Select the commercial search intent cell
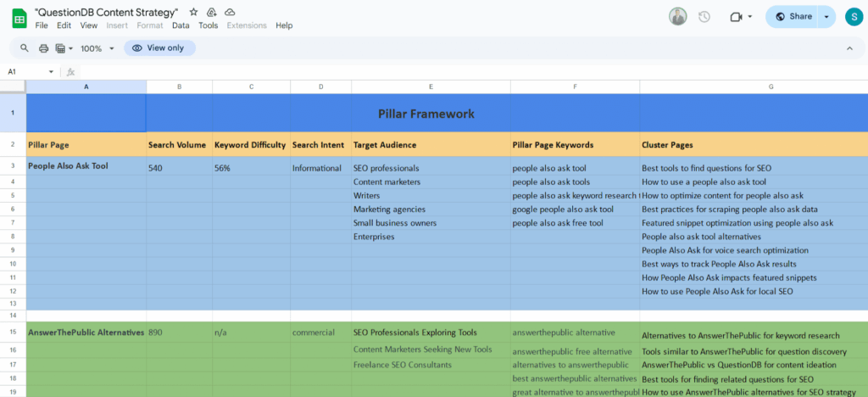The height and width of the screenshot is (397, 868). pyautogui.click(x=321, y=333)
